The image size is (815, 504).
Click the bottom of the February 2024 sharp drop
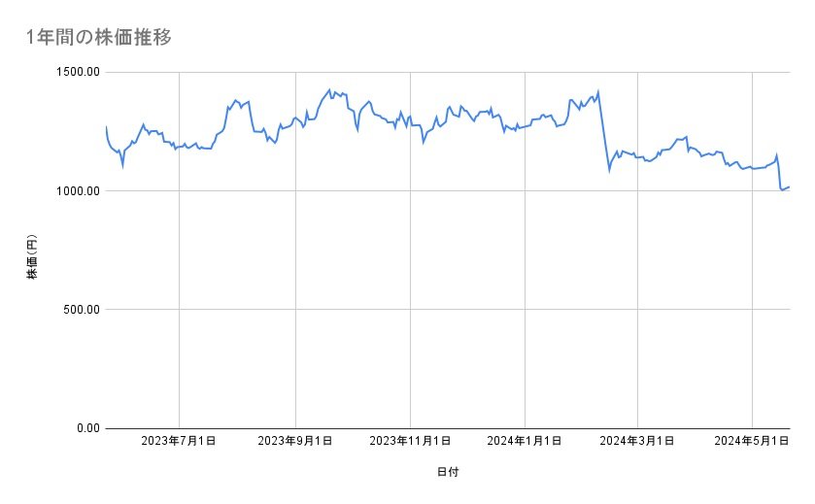tap(609, 170)
